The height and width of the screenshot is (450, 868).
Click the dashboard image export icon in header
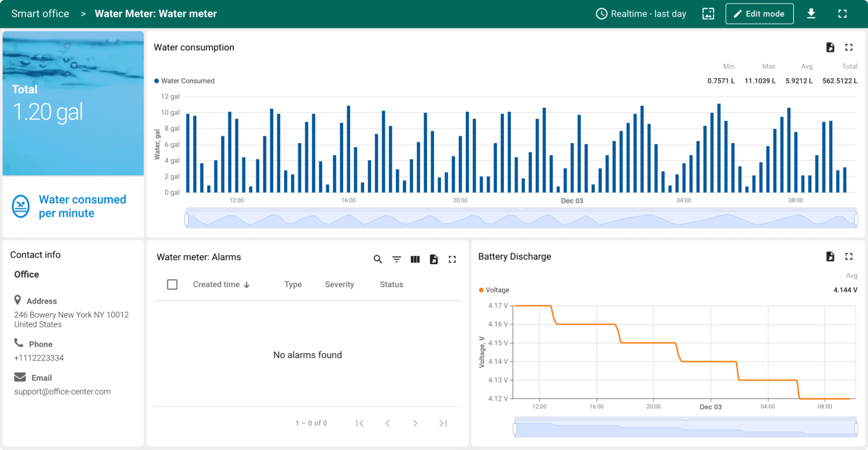click(708, 14)
